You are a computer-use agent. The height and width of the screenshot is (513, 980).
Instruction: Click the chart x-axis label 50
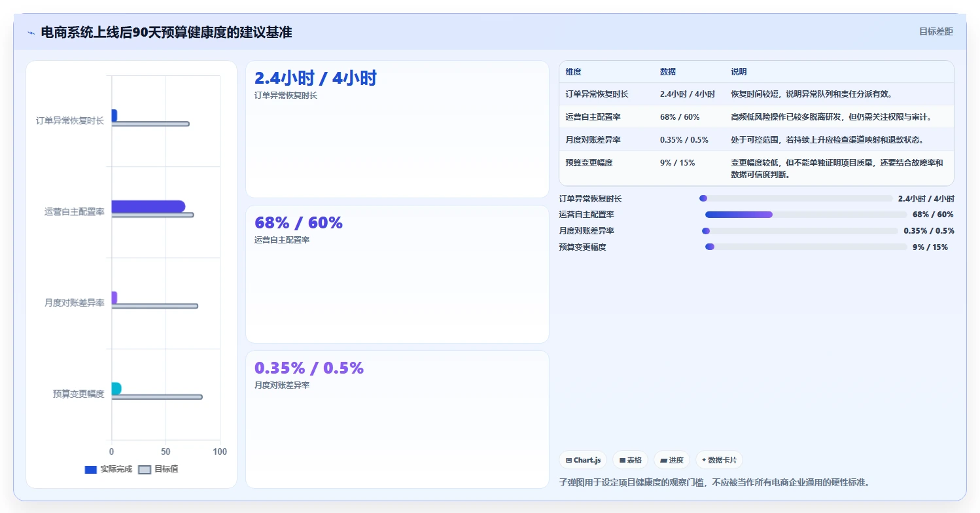[x=166, y=452]
